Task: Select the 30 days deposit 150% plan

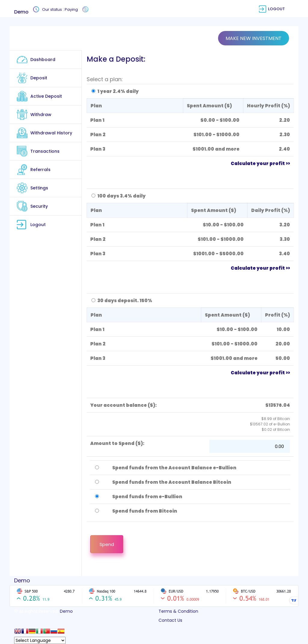Action: point(93,300)
